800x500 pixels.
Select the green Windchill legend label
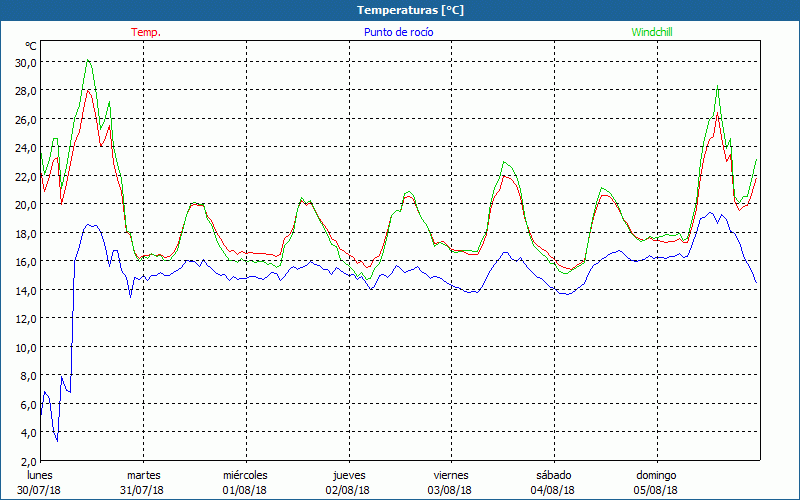coord(653,32)
